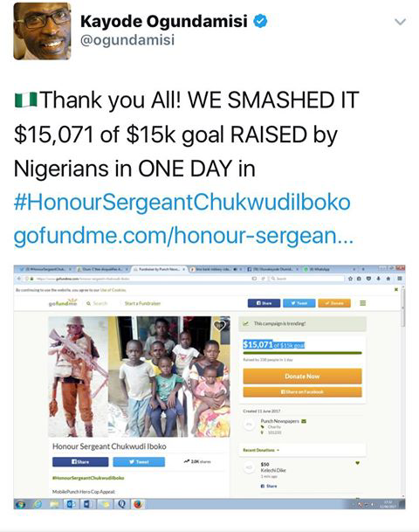Click the blue Tweet button below campaign title

coord(139,462)
